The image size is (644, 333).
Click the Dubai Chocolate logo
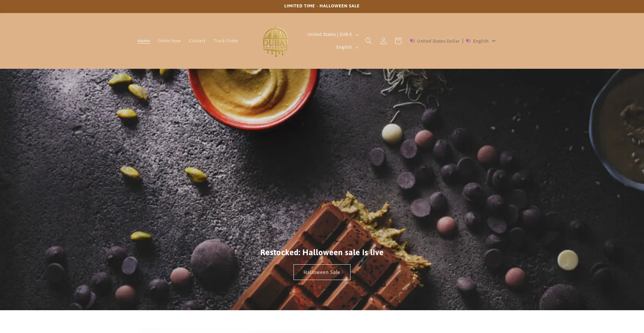pos(275,41)
